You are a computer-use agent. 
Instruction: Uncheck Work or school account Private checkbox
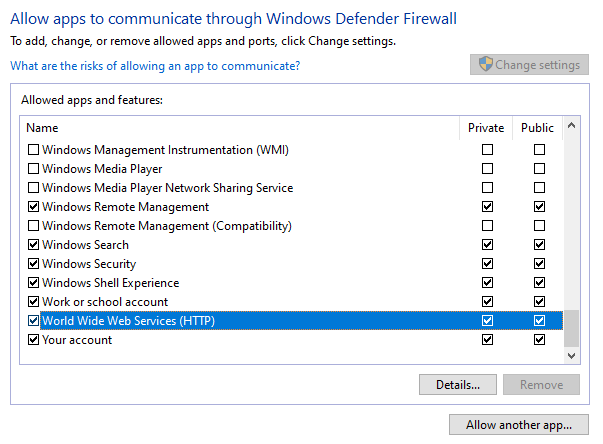487,302
